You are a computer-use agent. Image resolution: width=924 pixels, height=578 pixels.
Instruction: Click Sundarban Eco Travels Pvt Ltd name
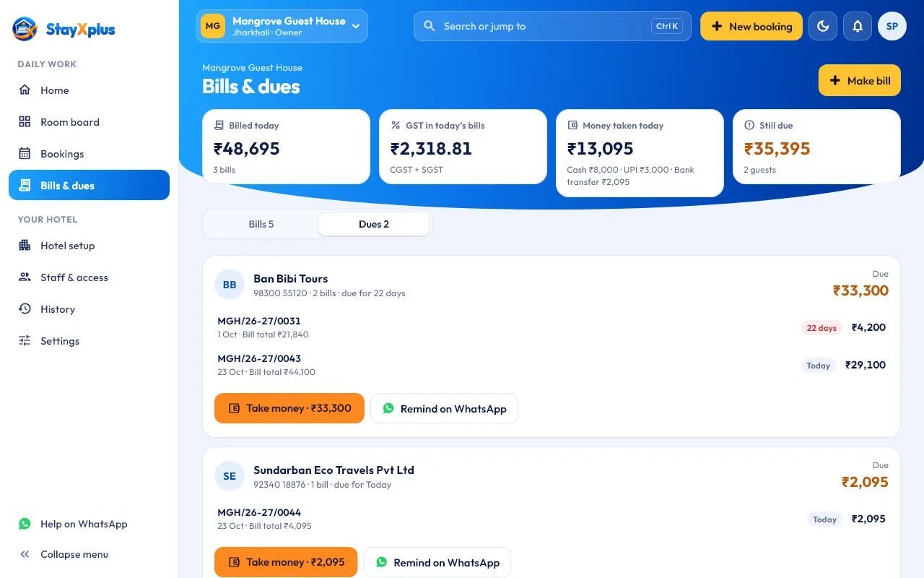(x=334, y=470)
